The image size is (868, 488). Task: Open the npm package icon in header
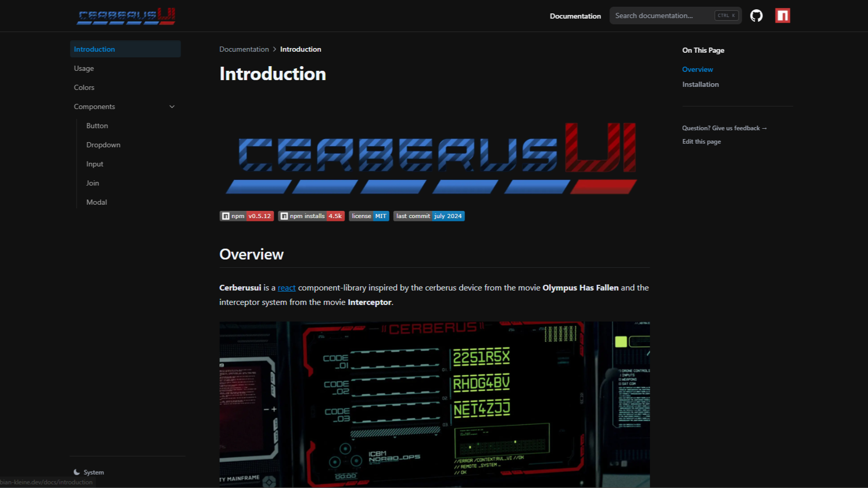tap(783, 16)
